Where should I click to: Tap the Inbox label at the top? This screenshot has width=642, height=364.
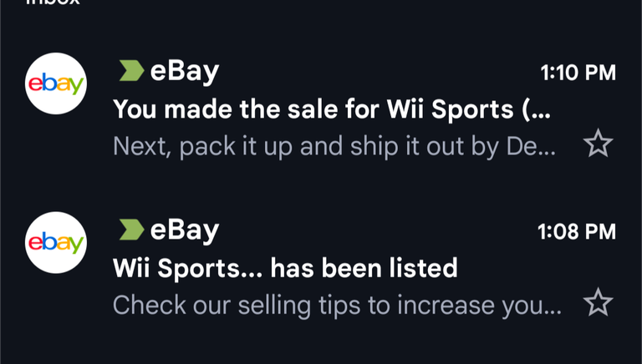[53, 3]
